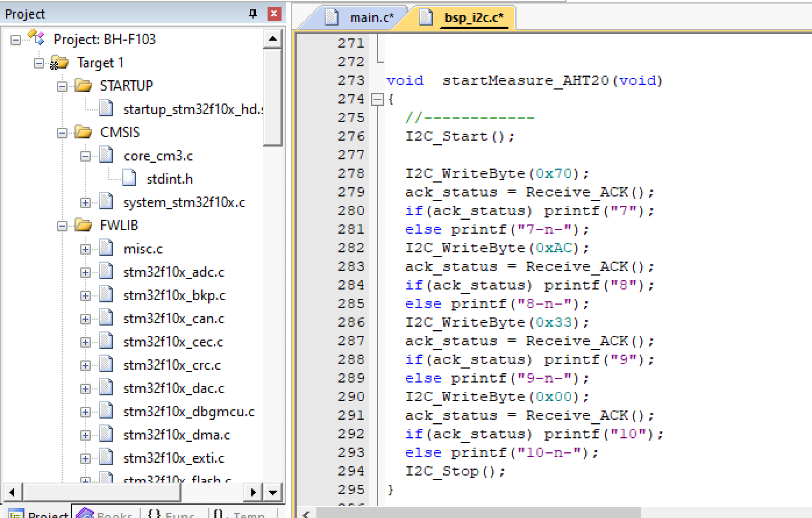The image size is (812, 518).
Task: Select stm32f10x_exti.c in project tree
Action: pyautogui.click(x=173, y=458)
